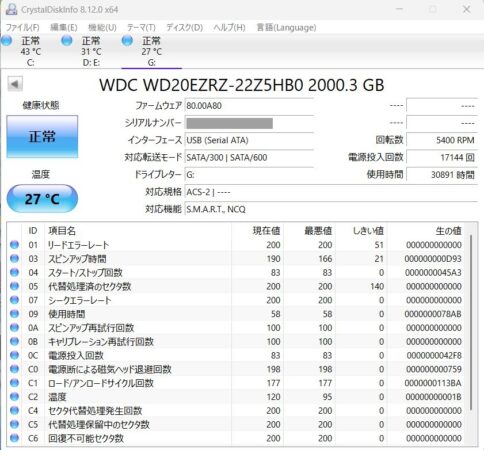Click status dot for 0A スピンアップ再試行回数
The height and width of the screenshot is (450, 484).
pos(14,328)
